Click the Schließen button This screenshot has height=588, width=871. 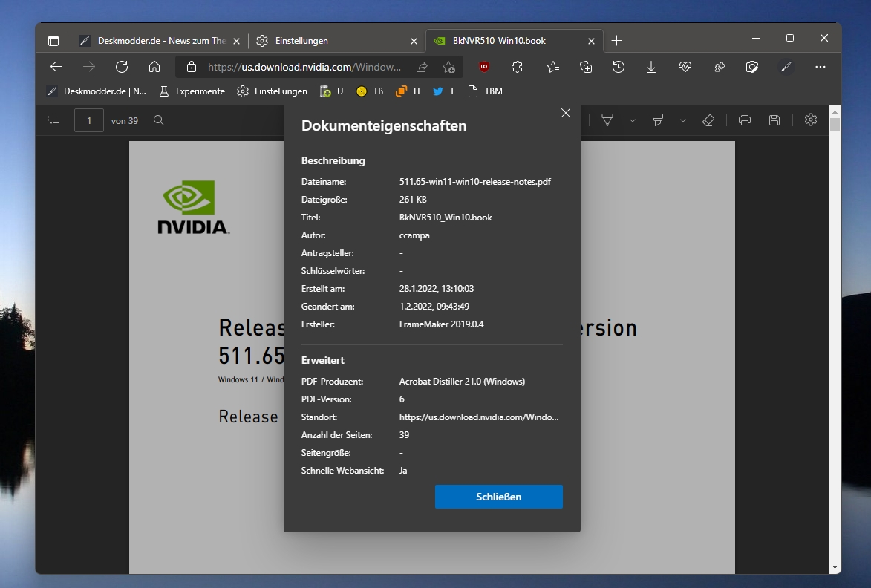click(499, 497)
